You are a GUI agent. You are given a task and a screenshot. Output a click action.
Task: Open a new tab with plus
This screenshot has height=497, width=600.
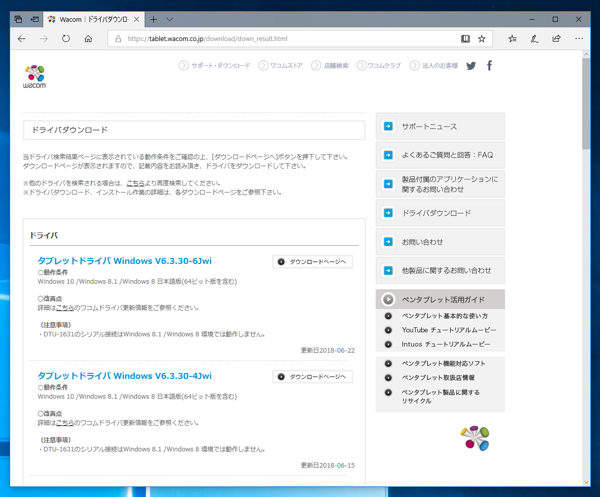click(x=153, y=19)
